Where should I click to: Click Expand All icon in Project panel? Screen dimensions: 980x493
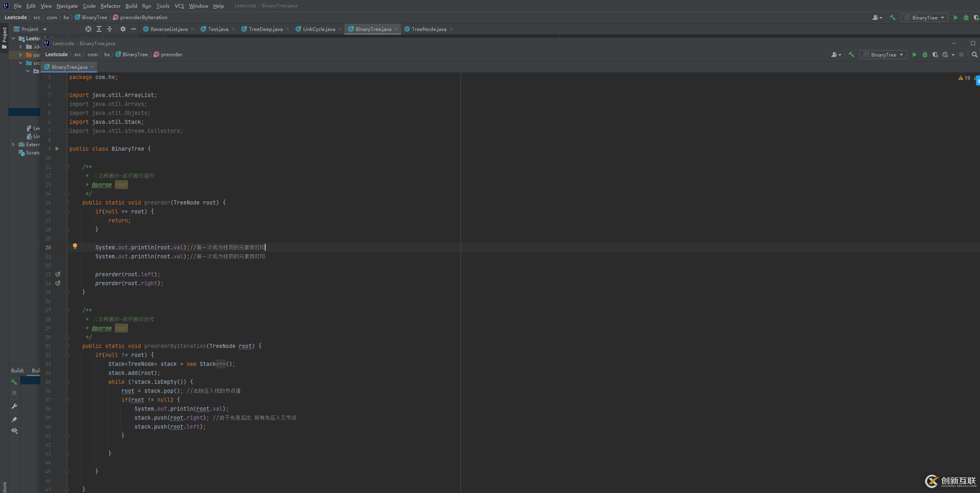pyautogui.click(x=99, y=29)
